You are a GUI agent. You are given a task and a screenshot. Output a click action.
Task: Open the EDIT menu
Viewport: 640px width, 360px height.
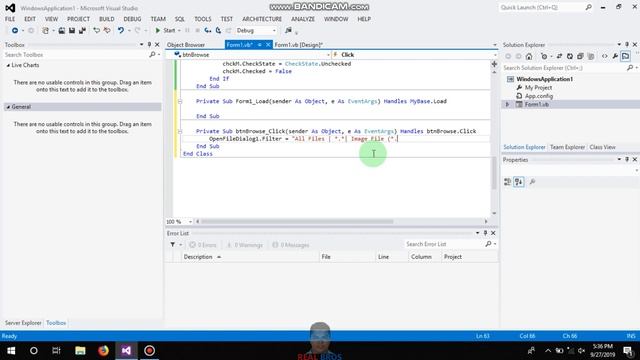pyautogui.click(x=30, y=19)
